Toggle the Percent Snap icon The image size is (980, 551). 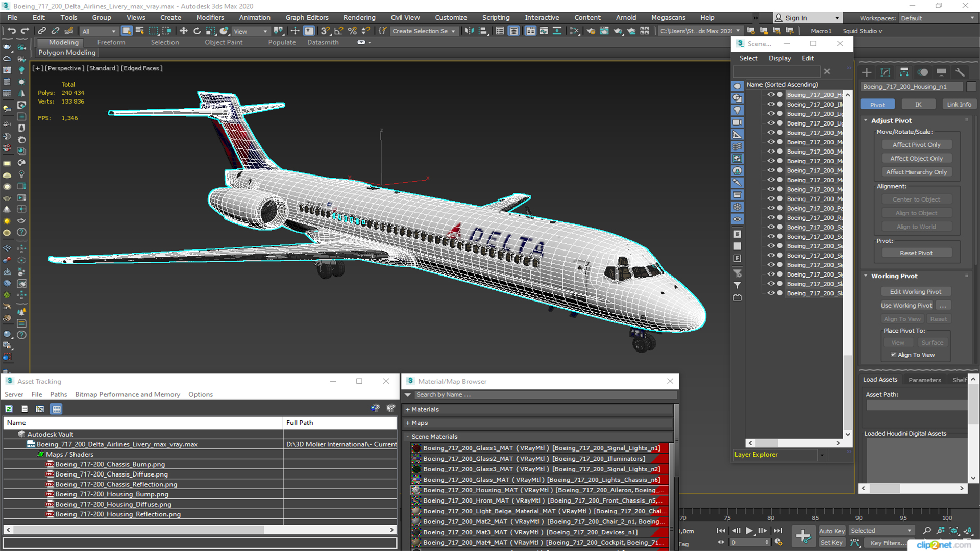(352, 31)
